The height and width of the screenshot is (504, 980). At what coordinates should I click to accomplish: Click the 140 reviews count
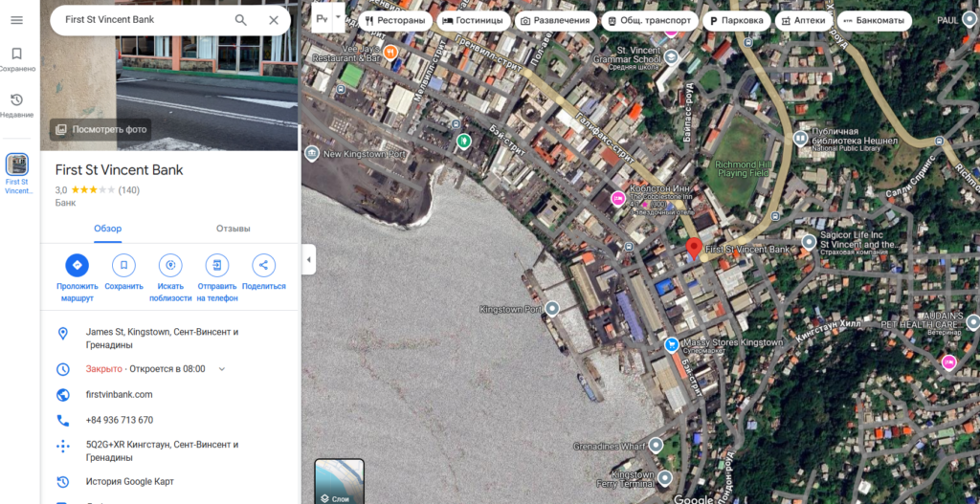pos(129,190)
